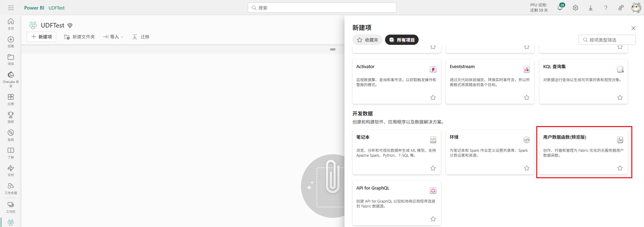Switch to the 所有项目 all items tab

click(x=402, y=40)
